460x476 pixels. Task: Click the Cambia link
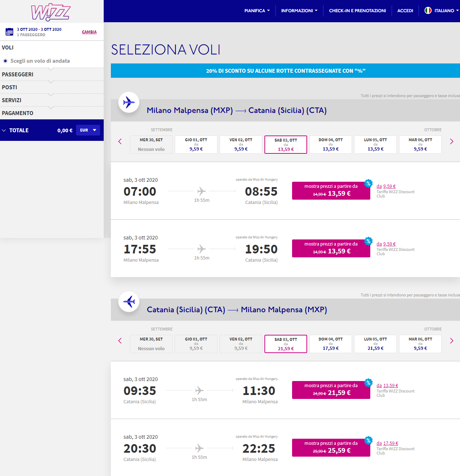click(x=89, y=32)
